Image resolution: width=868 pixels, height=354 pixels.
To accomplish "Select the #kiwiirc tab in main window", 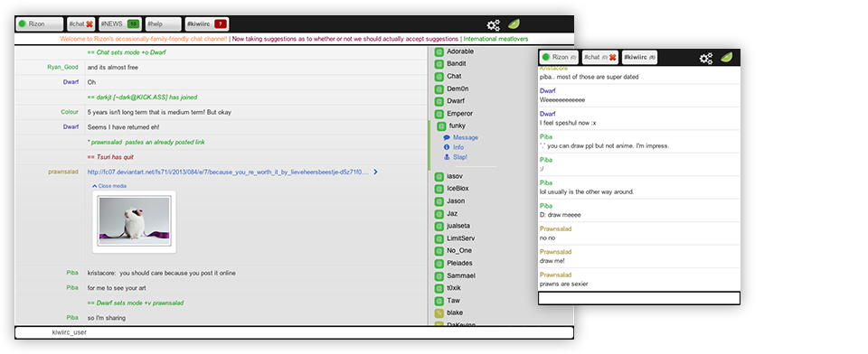I will pyautogui.click(x=206, y=24).
